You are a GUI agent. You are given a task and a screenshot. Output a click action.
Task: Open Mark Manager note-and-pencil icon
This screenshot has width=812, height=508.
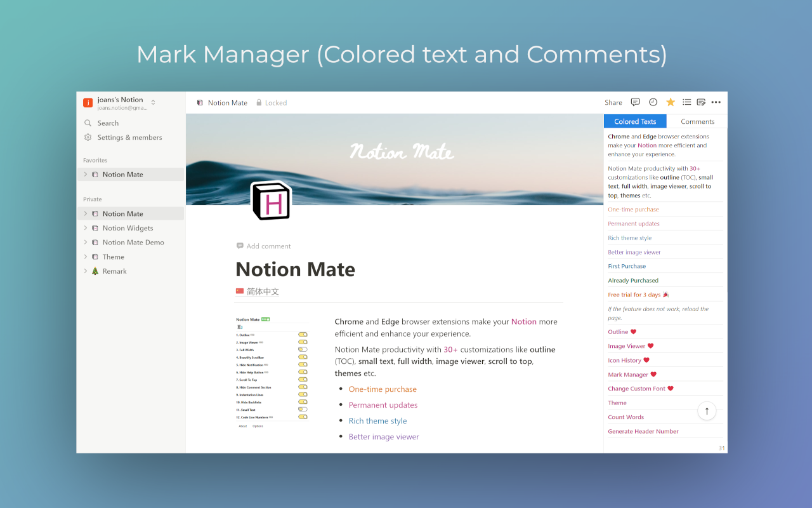tap(701, 102)
